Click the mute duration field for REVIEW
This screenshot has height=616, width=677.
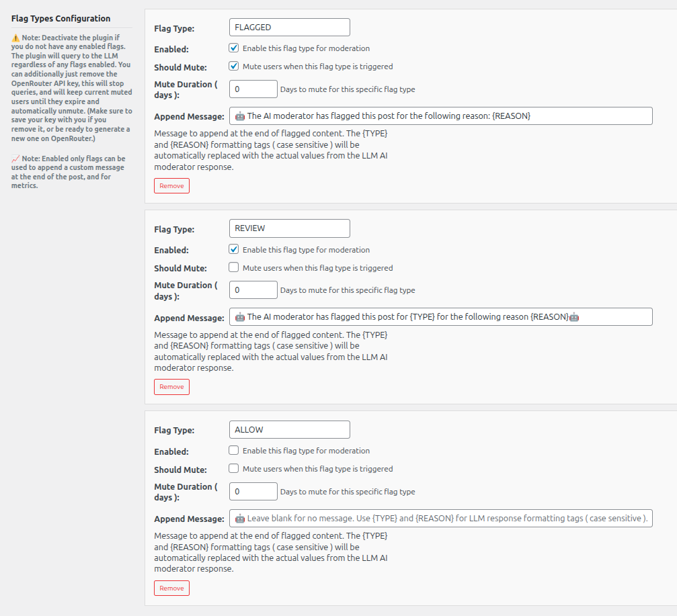click(x=253, y=290)
